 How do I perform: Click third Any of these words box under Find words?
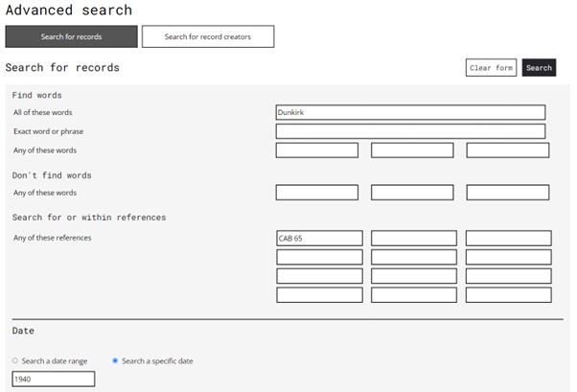pyautogui.click(x=508, y=150)
